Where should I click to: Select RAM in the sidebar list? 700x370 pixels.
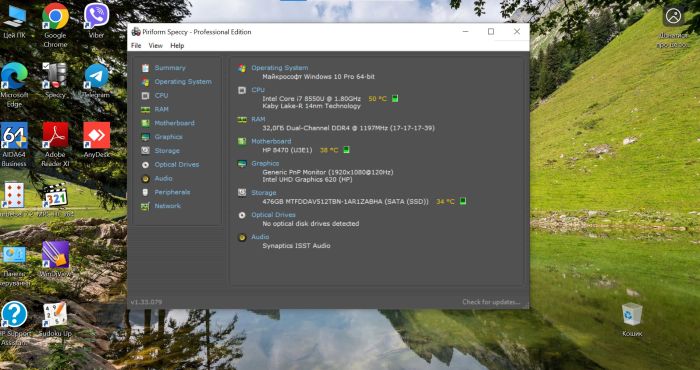(x=161, y=109)
